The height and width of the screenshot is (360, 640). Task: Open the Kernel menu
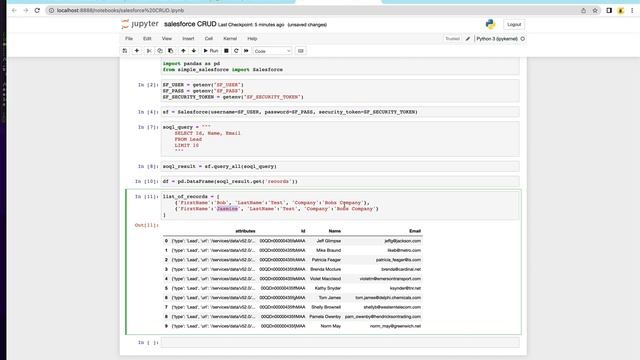coord(230,38)
